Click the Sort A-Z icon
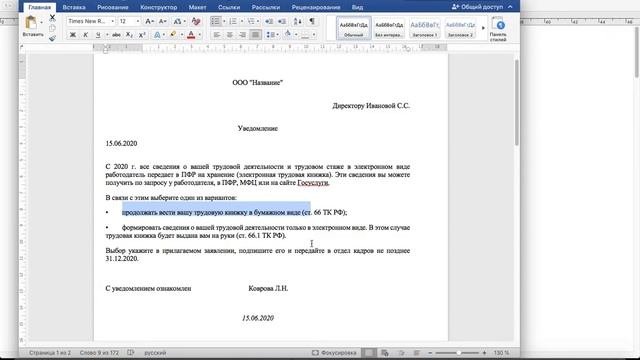This screenshot has width=640, height=360. (x=298, y=21)
